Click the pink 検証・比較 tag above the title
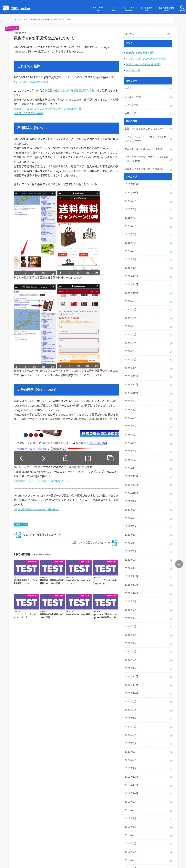Image resolution: width=186 pixels, height=868 pixels. coord(12,28)
